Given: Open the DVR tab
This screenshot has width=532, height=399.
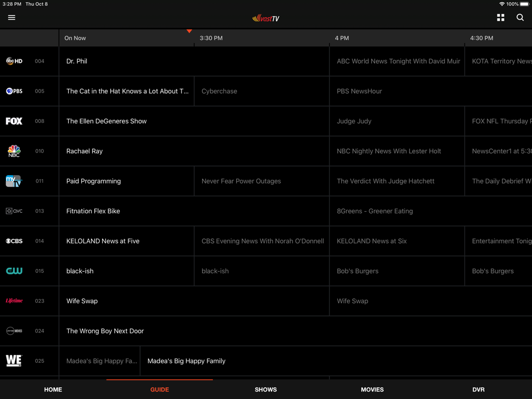Looking at the screenshot, I should 478,389.
